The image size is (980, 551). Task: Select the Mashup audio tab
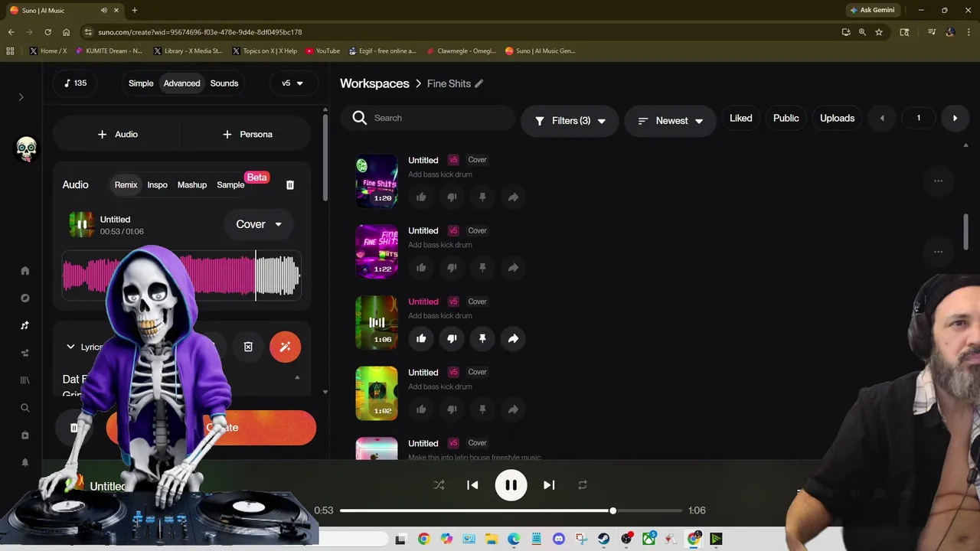tap(192, 184)
